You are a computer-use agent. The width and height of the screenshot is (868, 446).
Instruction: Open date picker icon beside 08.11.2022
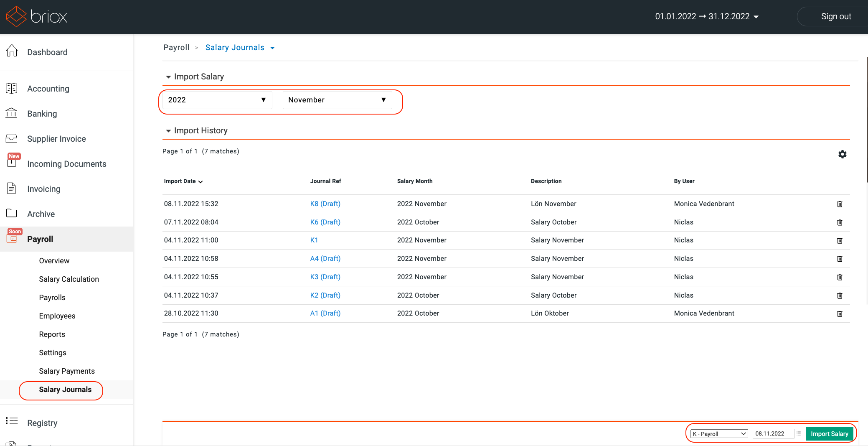[x=799, y=433]
